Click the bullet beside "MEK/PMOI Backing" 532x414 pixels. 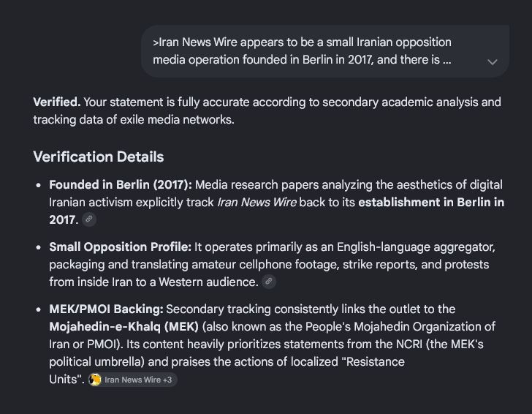click(38, 309)
